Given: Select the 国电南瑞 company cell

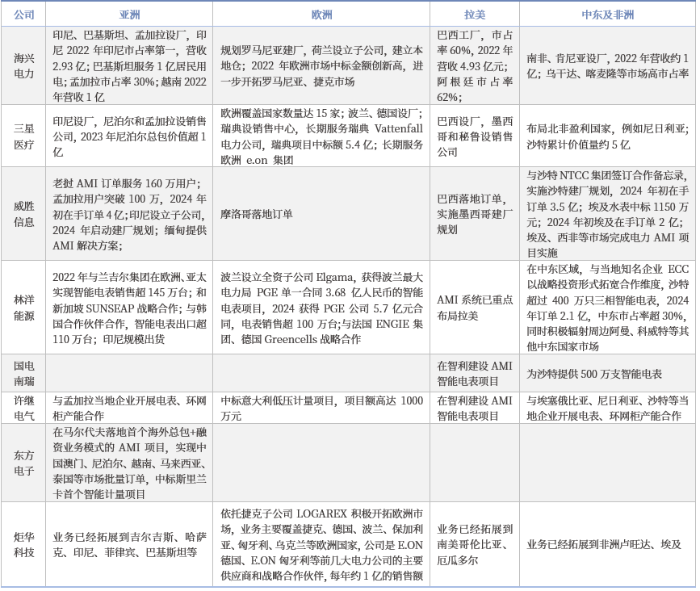Looking at the screenshot, I should (x=23, y=373).
